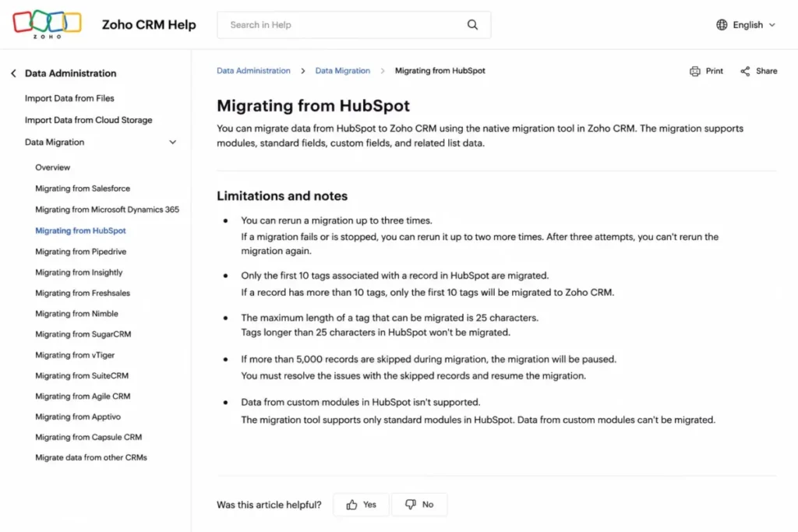Click 'The maximum length of a tag' bullet
The image size is (798, 532).
(x=390, y=318)
